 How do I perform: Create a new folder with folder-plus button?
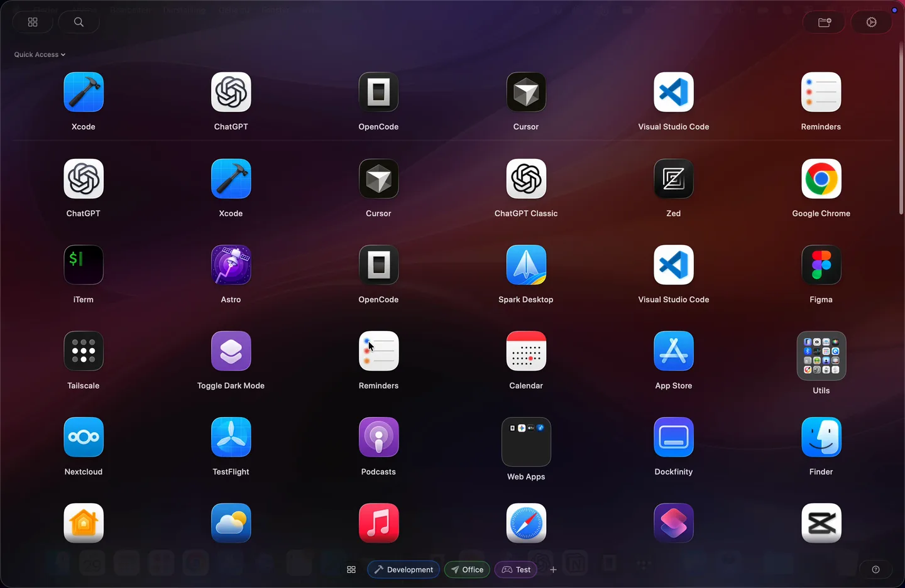click(825, 22)
